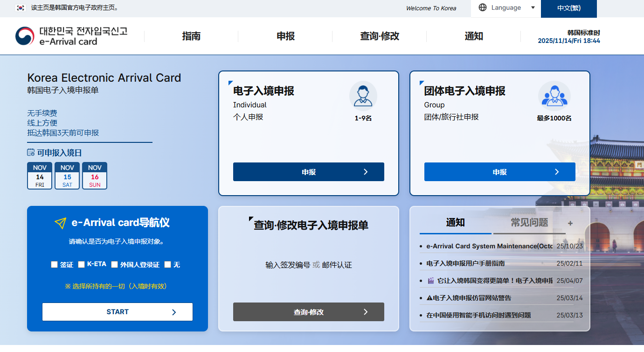Click the plus icon beside 常见问题 tab
The width and height of the screenshot is (644, 352).
(x=570, y=223)
